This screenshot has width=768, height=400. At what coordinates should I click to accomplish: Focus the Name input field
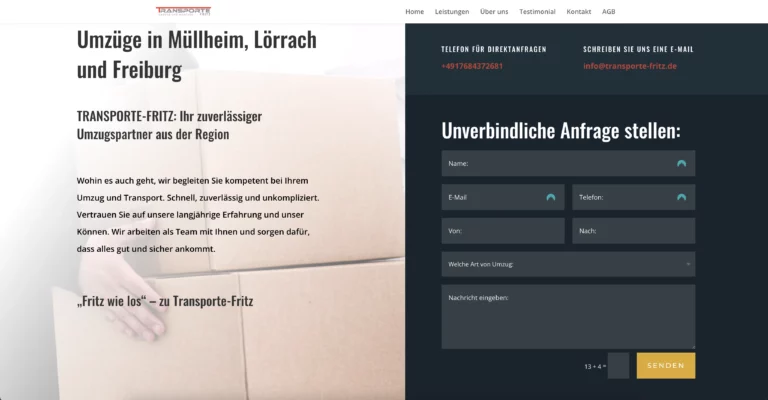point(568,164)
